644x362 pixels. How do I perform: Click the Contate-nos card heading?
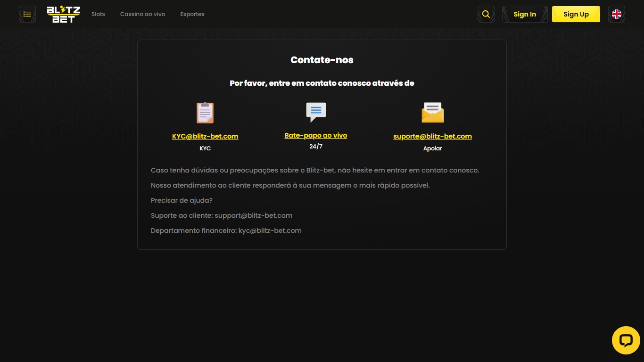coord(322,60)
